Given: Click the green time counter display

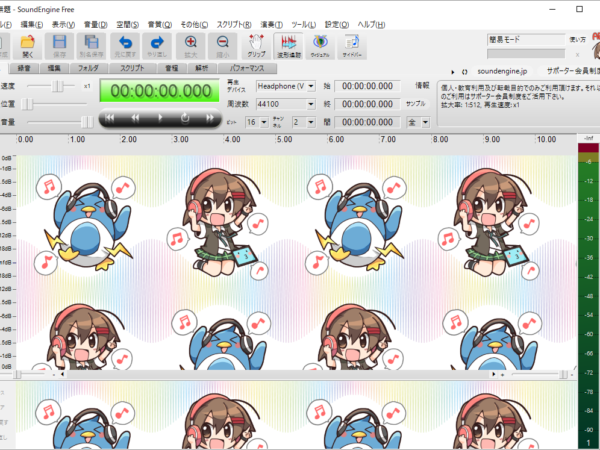Looking at the screenshot, I should 160,91.
